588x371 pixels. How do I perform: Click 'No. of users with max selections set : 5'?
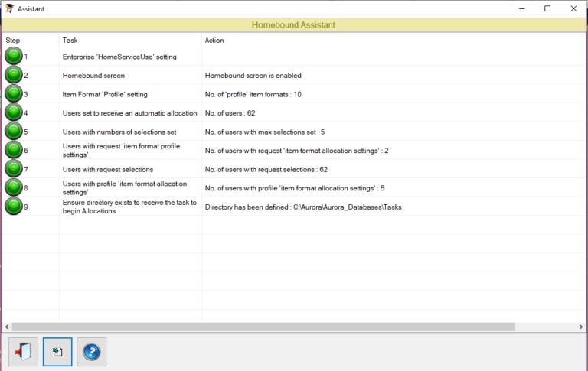point(265,132)
